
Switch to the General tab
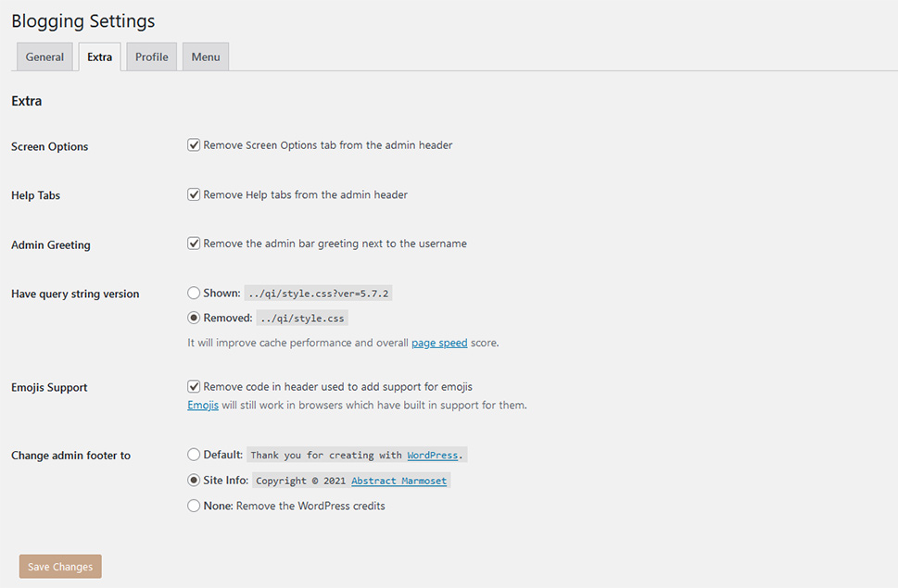point(44,56)
